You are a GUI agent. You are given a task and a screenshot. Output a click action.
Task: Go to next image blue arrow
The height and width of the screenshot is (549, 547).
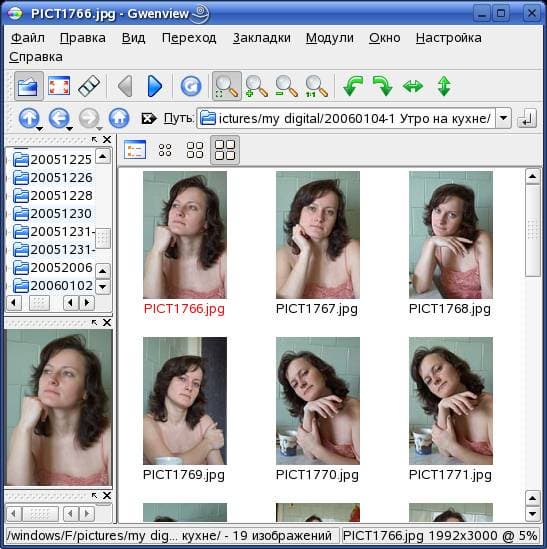point(154,86)
